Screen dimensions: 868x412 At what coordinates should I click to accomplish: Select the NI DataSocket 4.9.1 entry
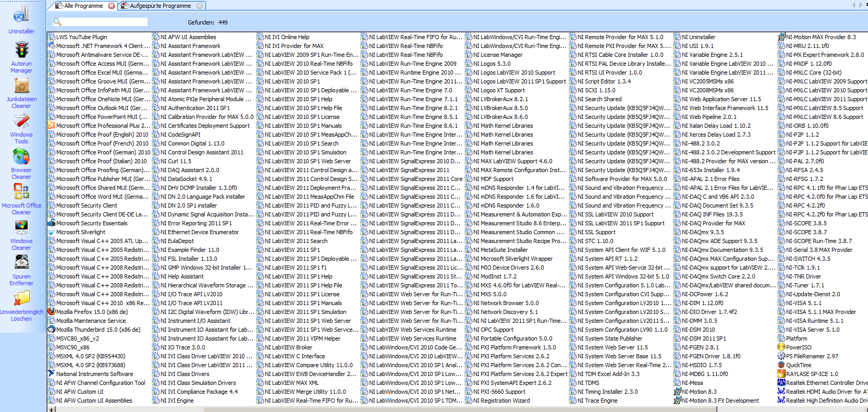click(186, 179)
